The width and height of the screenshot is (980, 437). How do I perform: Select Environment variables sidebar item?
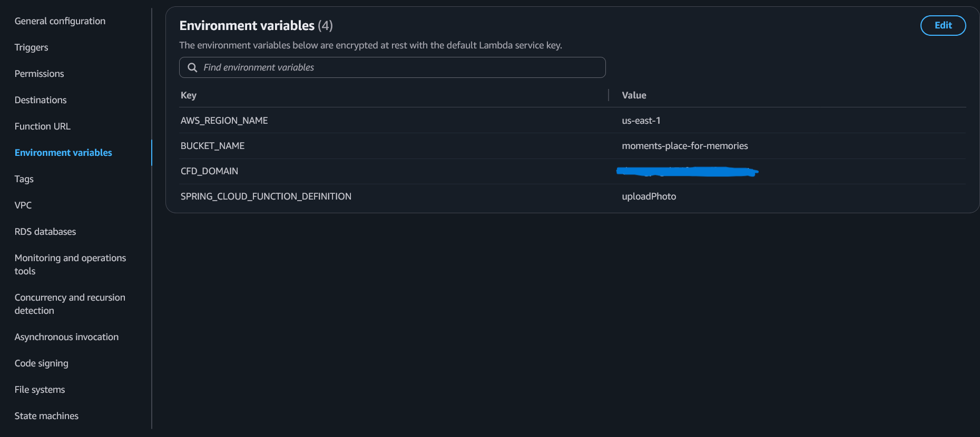pyautogui.click(x=63, y=153)
